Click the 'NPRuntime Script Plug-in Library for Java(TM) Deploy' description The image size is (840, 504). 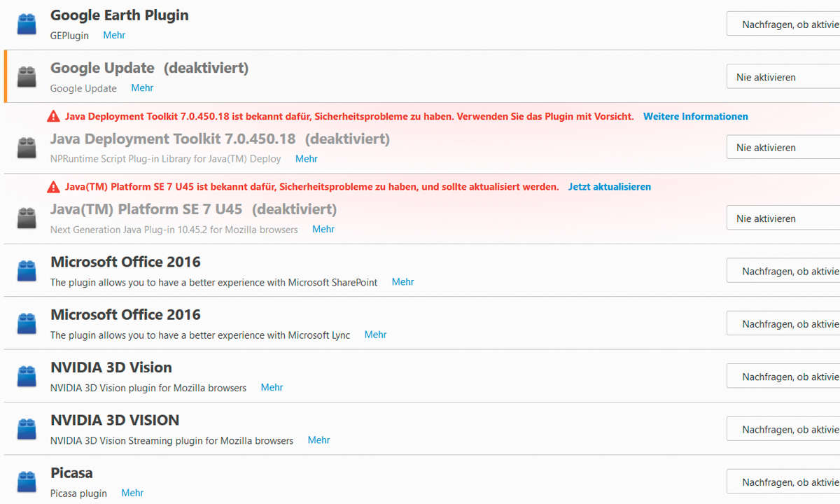166,159
